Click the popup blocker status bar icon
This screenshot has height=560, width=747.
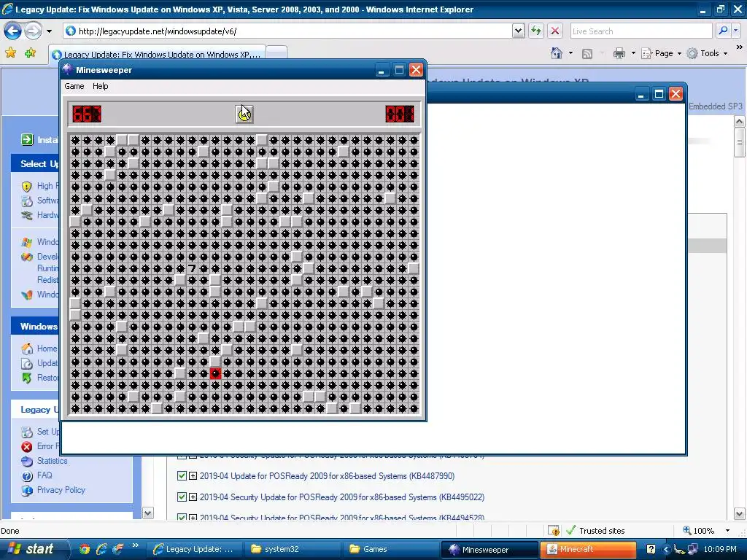click(x=553, y=531)
